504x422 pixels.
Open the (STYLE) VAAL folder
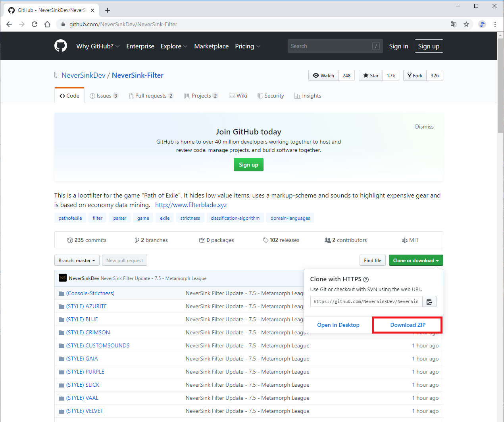coord(82,398)
